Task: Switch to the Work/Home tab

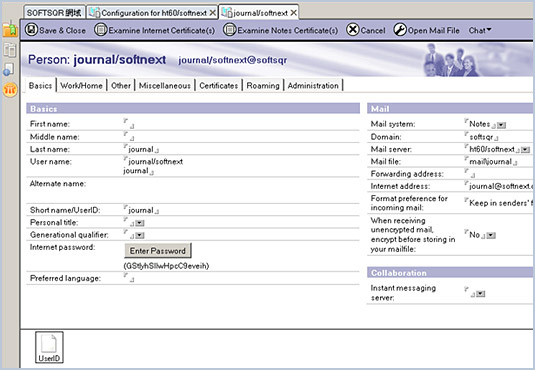Action: click(81, 86)
